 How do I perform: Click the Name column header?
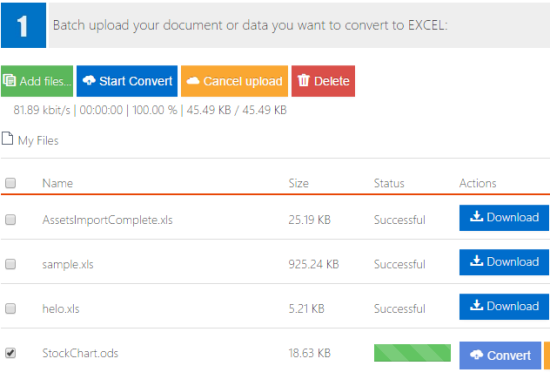point(58,183)
